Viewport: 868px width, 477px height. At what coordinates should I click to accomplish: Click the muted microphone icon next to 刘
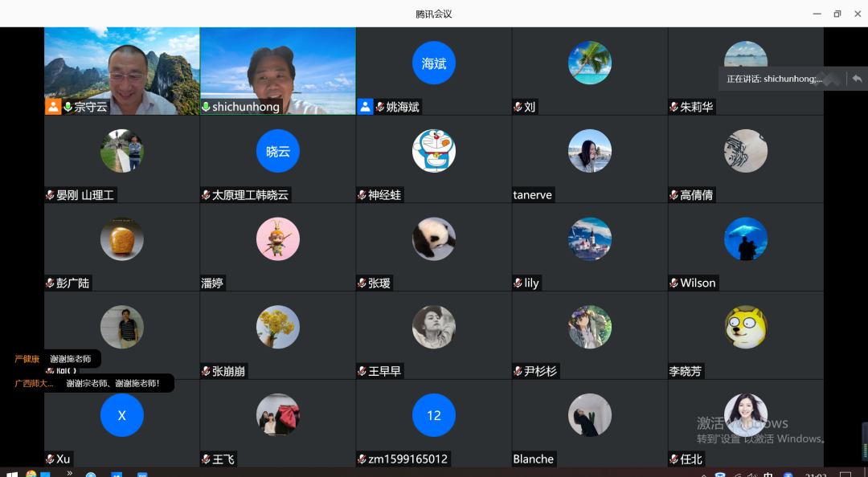pyautogui.click(x=518, y=107)
